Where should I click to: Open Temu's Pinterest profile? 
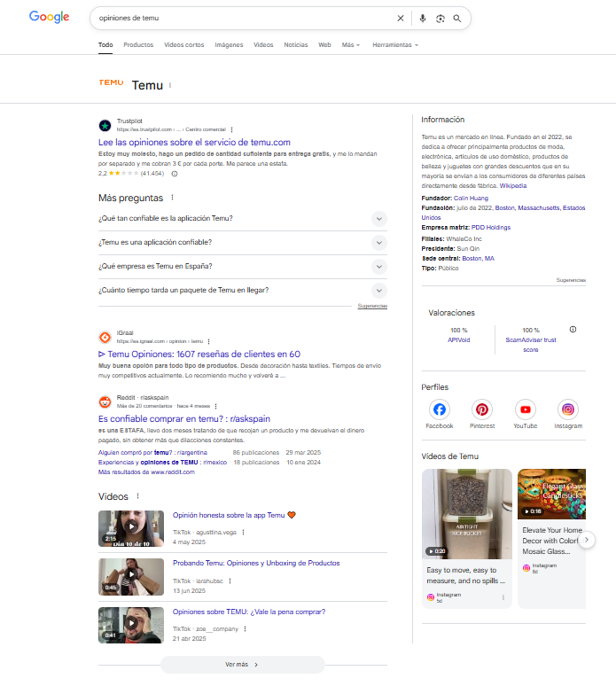(x=482, y=409)
